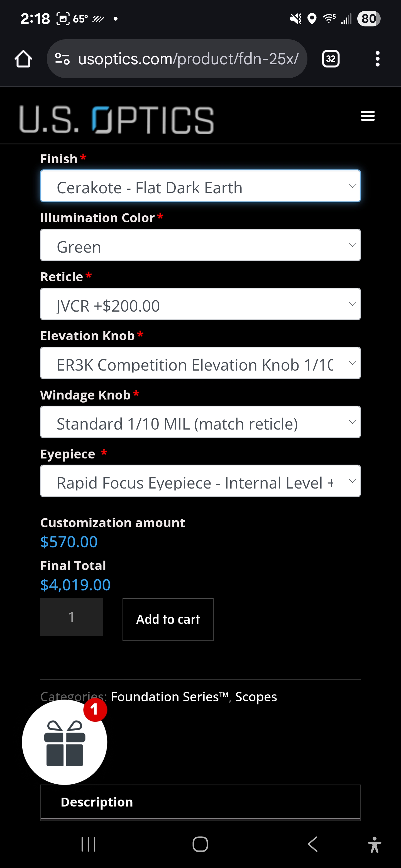Open the hamburger navigation menu
This screenshot has width=401, height=868.
pos(368,116)
